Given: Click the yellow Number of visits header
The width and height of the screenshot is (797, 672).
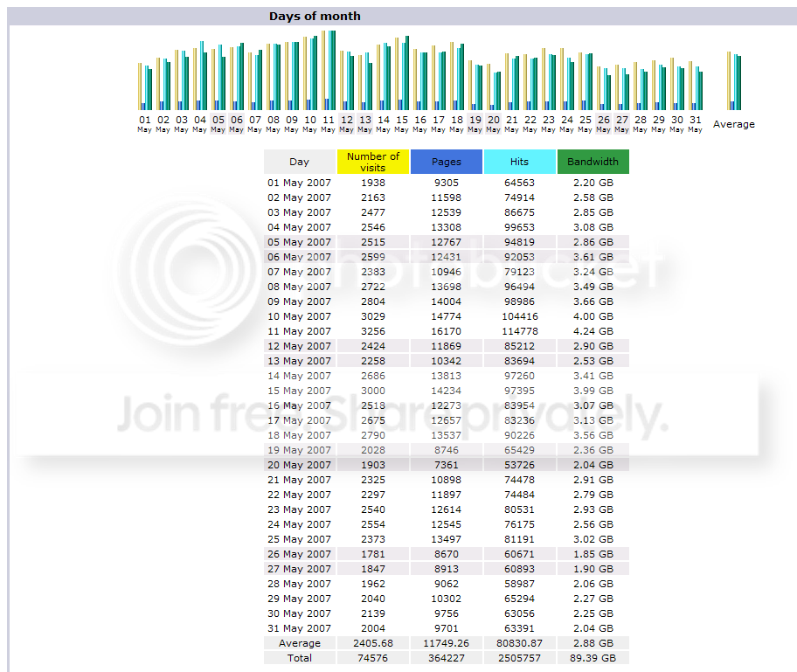Looking at the screenshot, I should [x=373, y=162].
